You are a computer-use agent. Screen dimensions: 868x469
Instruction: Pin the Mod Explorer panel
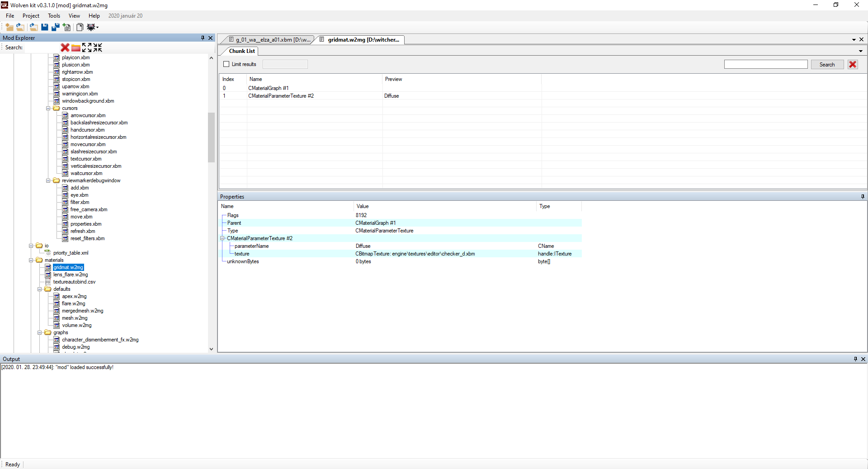click(x=203, y=38)
